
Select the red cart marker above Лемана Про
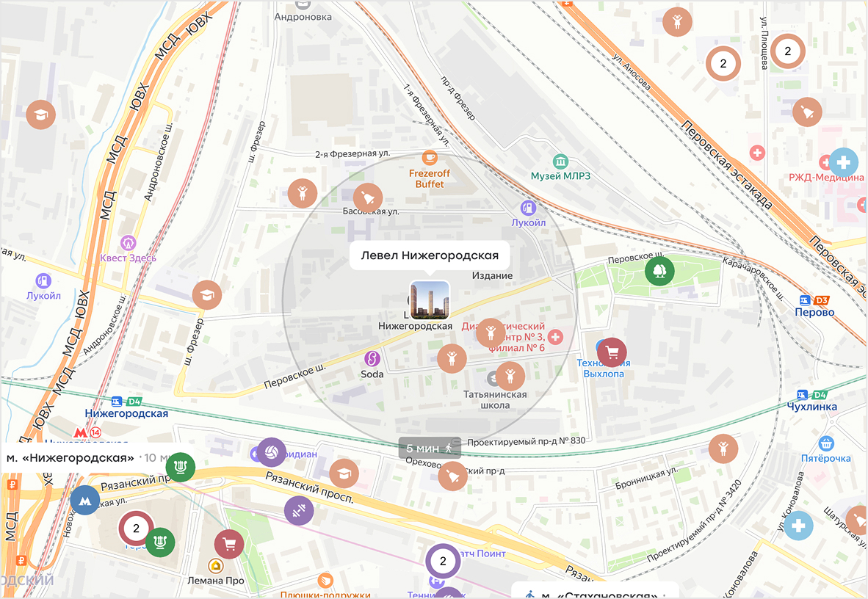point(229,544)
